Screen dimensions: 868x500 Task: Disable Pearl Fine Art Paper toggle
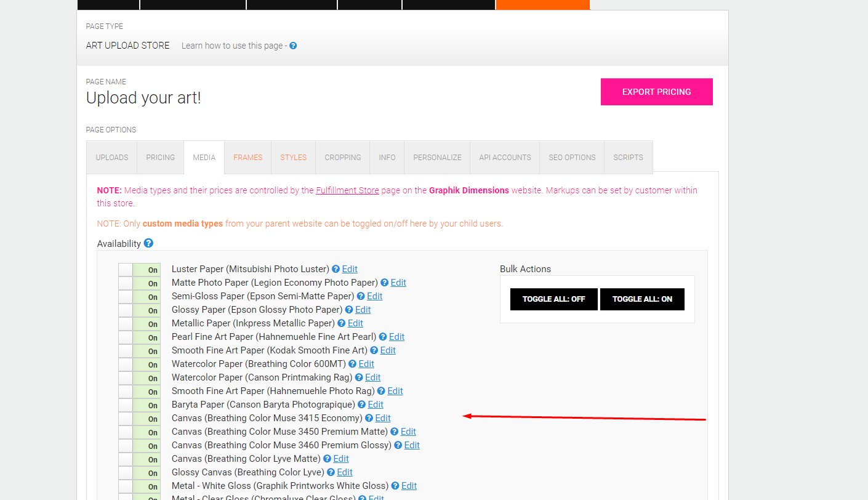click(140, 337)
